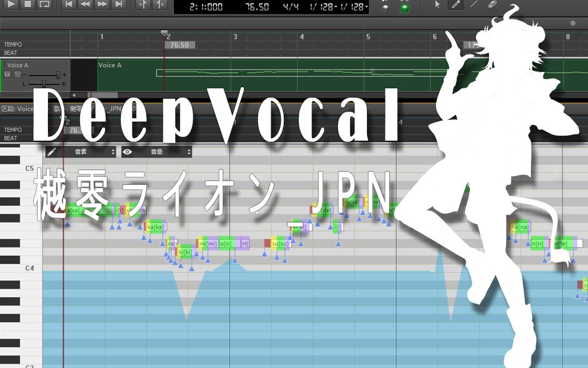Select the n[n] note
The width and height of the screenshot is (588, 368).
540,244
